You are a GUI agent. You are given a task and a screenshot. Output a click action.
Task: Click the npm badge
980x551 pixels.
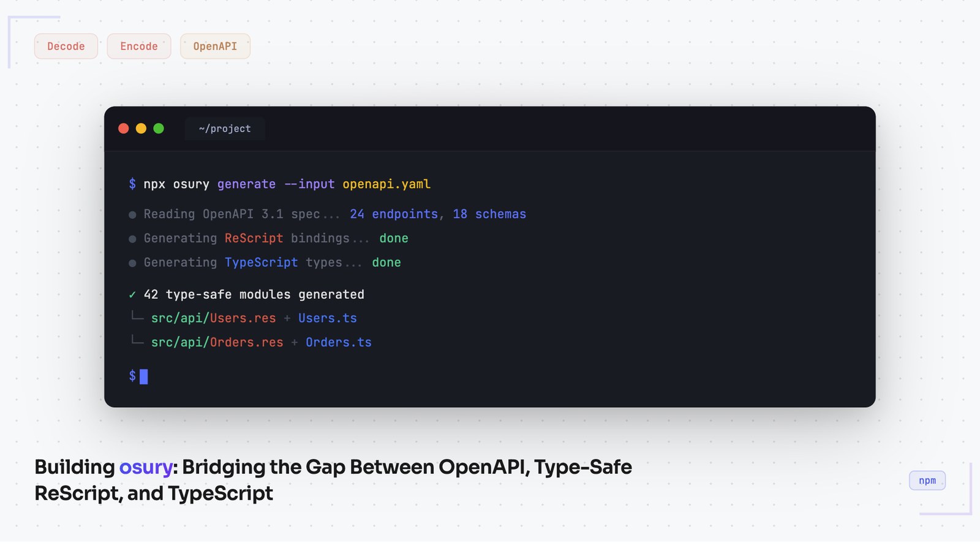click(927, 480)
